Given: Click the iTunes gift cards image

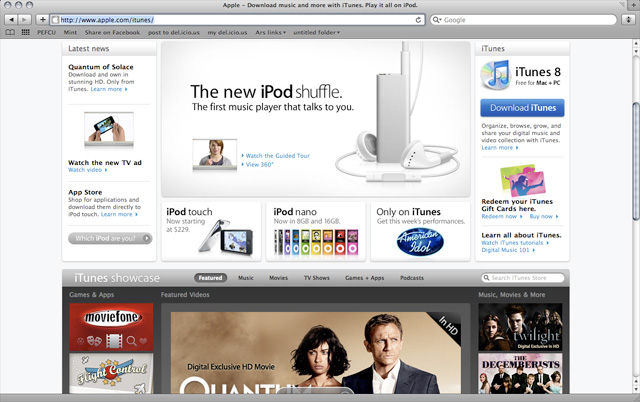Looking at the screenshot, I should coord(522,180).
